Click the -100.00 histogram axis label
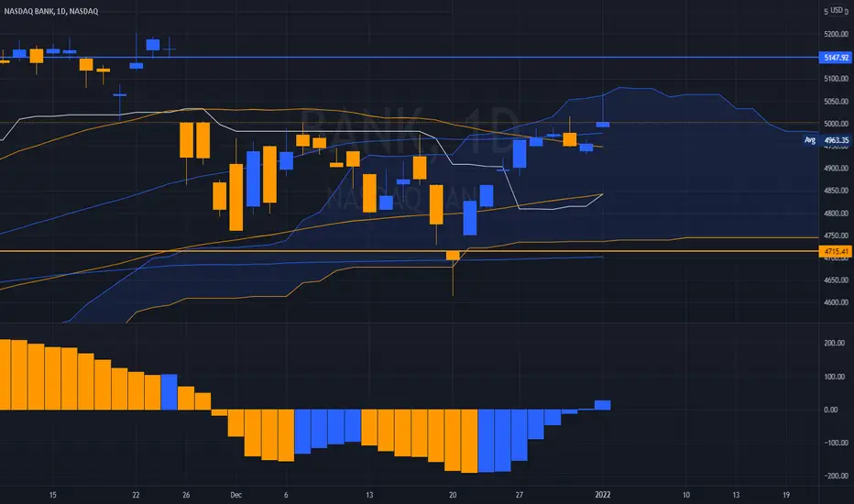The height and width of the screenshot is (504, 854). [835, 443]
